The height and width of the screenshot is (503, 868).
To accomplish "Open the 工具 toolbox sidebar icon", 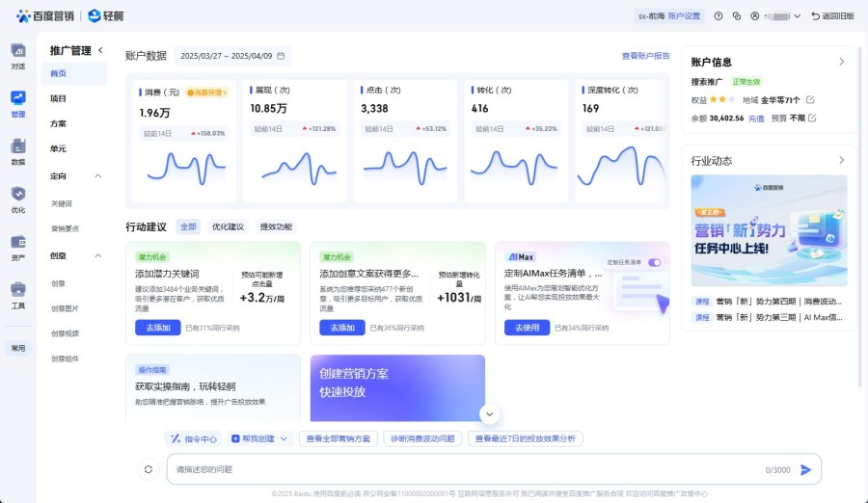I will coord(17,293).
